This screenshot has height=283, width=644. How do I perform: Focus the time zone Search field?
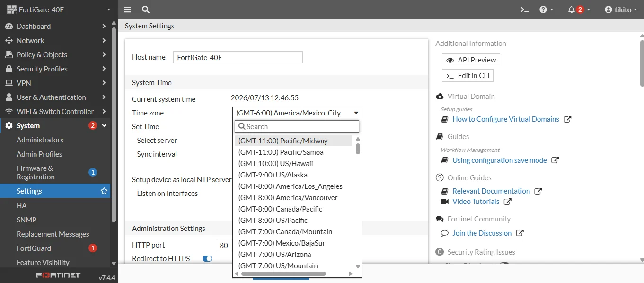pos(297,126)
